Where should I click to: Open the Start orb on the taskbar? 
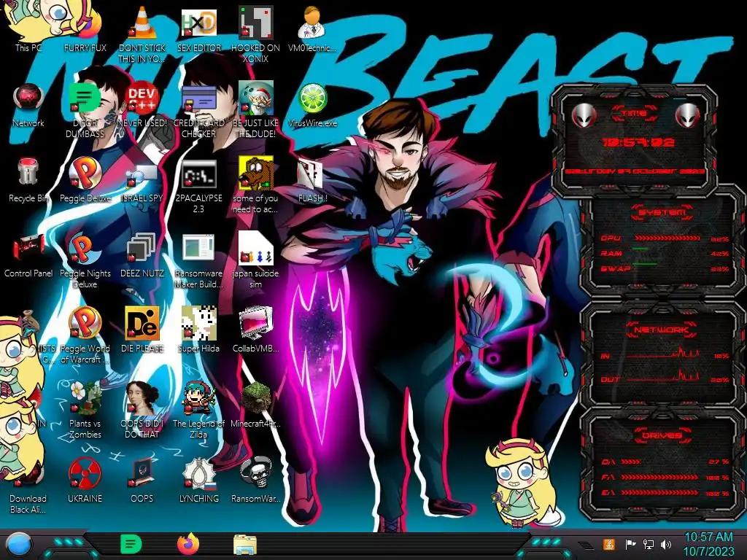pyautogui.click(x=19, y=544)
